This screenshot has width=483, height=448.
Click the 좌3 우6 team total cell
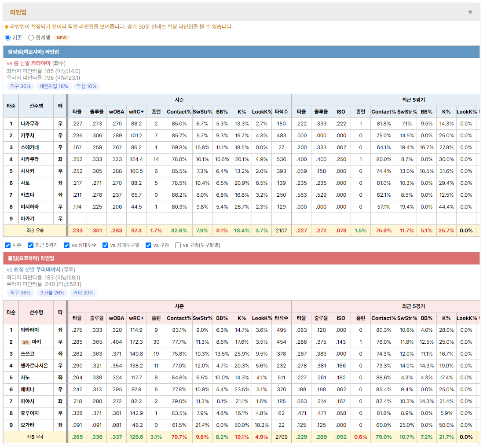click(35, 231)
